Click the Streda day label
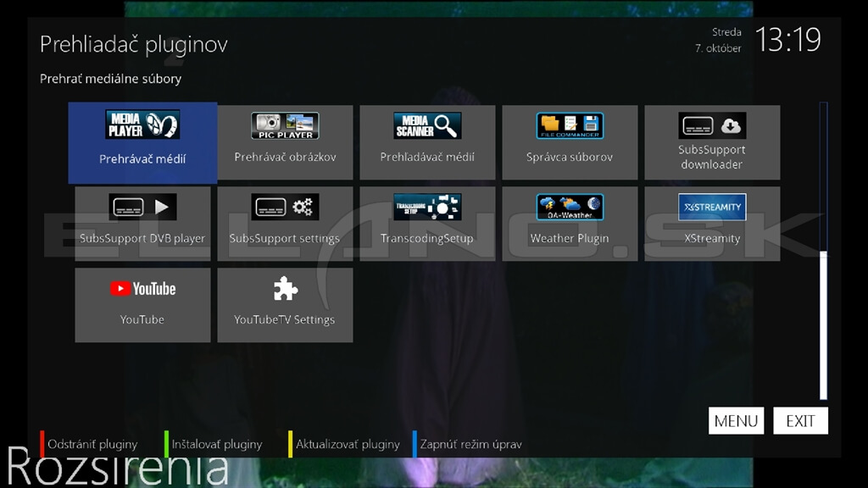Viewport: 868px width, 488px height. [726, 32]
